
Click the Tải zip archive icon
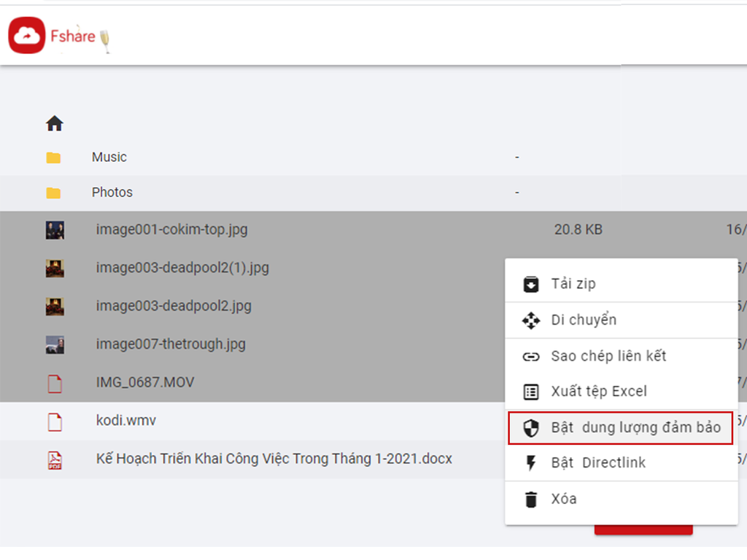[531, 284]
